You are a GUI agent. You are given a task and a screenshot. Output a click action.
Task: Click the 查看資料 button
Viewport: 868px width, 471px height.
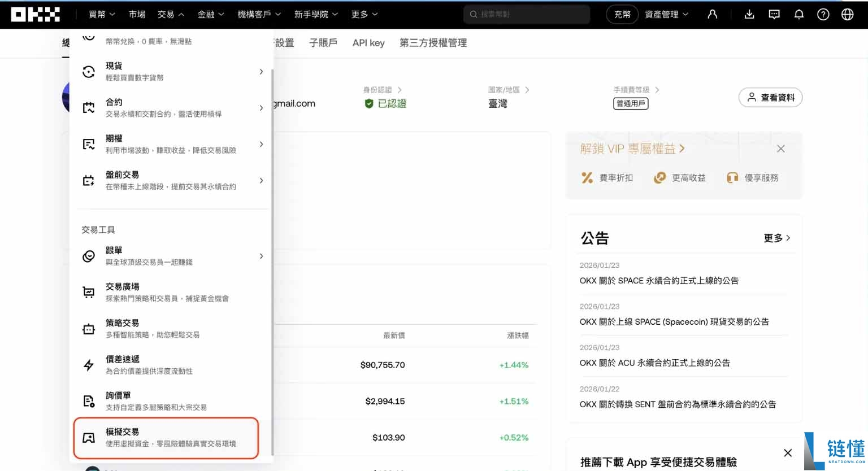click(x=771, y=98)
